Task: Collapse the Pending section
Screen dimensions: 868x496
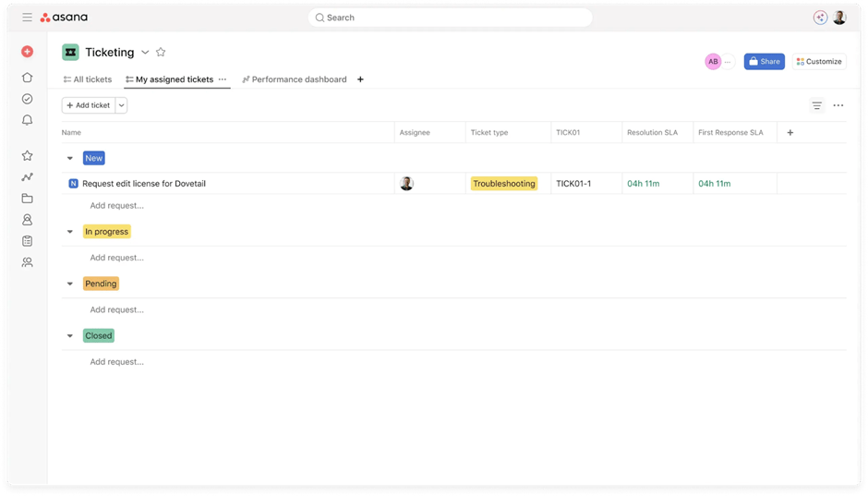Action: click(x=70, y=284)
